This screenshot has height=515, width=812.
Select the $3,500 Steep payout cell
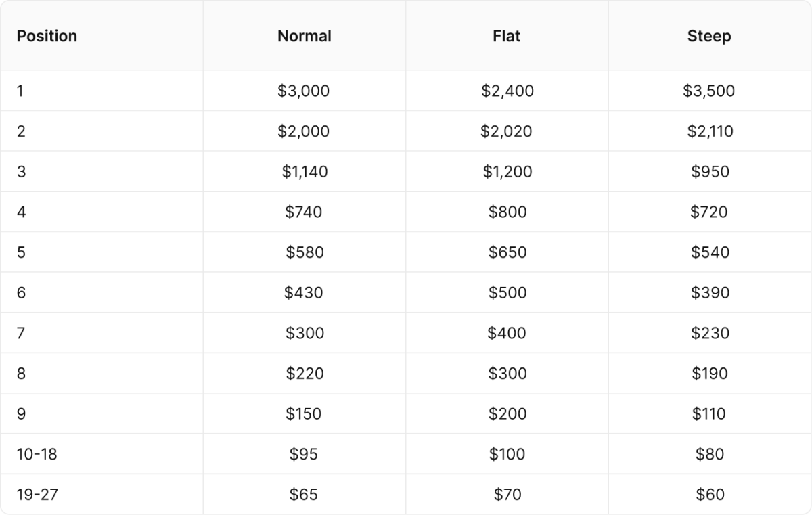709,91
